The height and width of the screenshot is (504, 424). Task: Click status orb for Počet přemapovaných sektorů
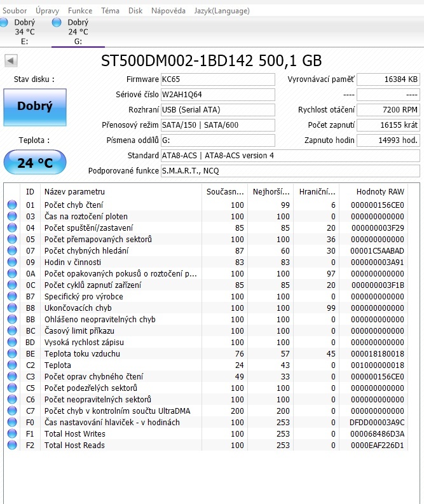pyautogui.click(x=12, y=239)
